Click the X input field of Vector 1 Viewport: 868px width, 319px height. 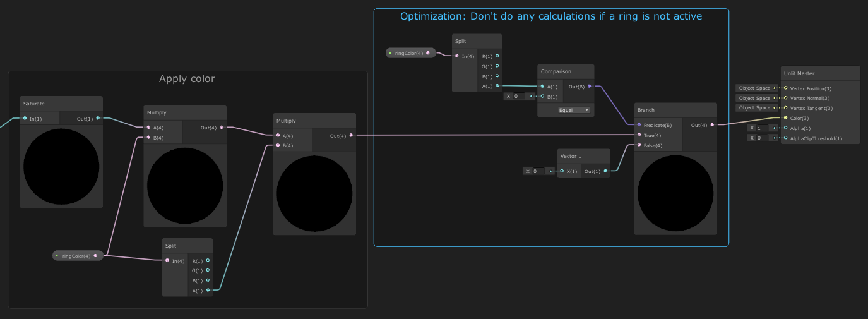[x=540, y=171]
